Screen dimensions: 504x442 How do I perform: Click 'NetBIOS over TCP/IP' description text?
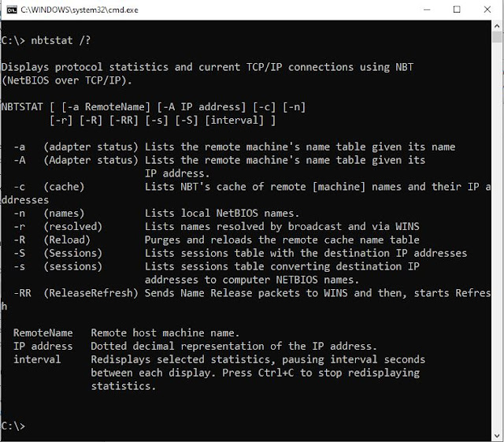[x=66, y=80]
